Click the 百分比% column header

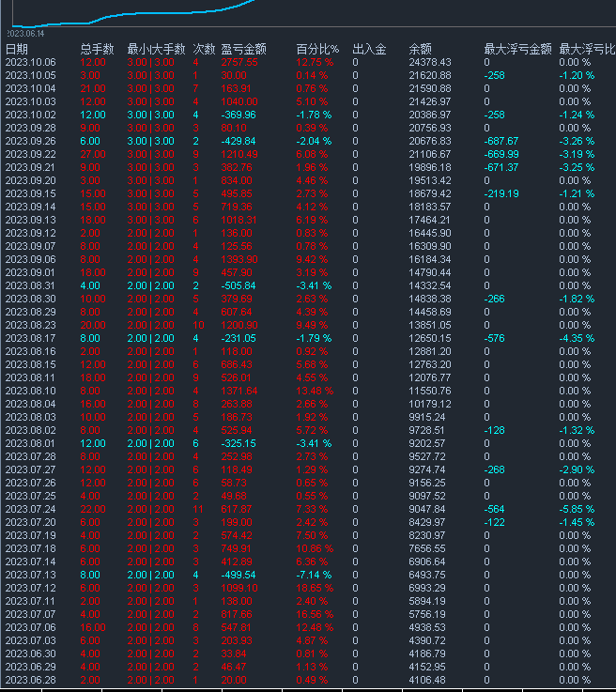317,49
